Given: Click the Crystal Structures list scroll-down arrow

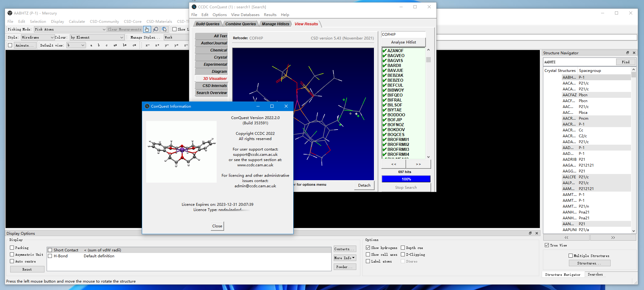Looking at the screenshot, I should (633, 231).
